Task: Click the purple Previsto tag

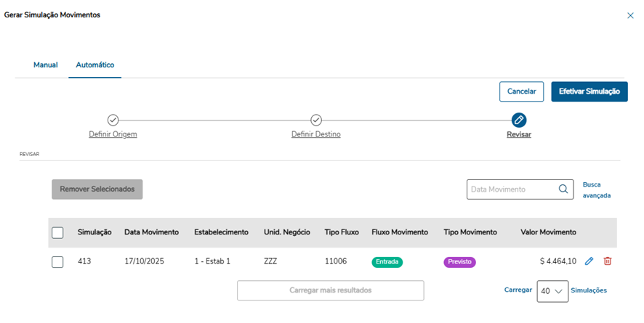Action: [x=459, y=262]
